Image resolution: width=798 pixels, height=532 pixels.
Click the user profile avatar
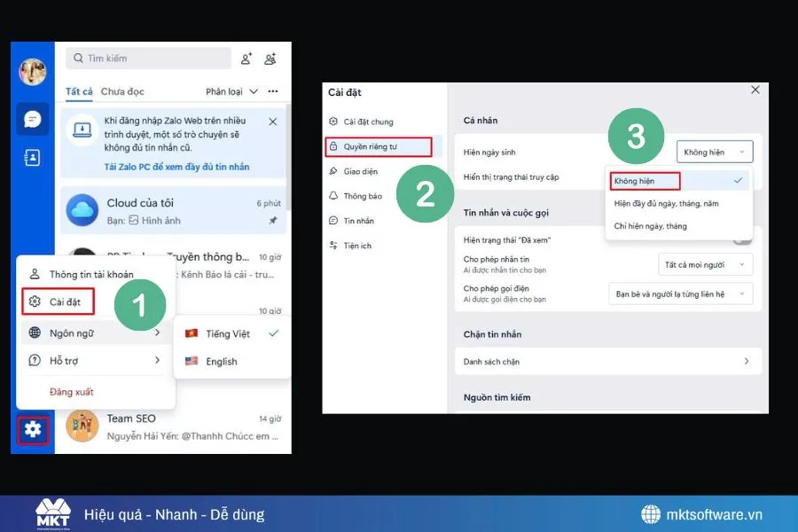point(33,72)
